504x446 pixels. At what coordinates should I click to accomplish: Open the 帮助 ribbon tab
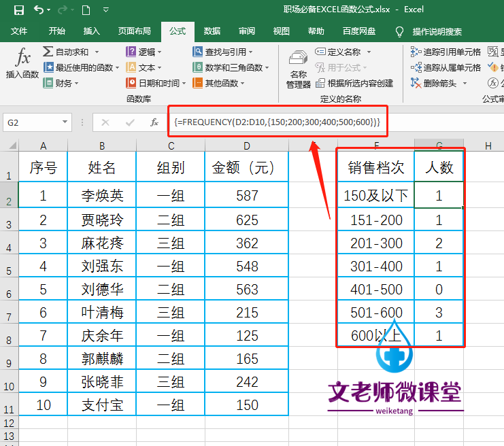tap(316, 31)
